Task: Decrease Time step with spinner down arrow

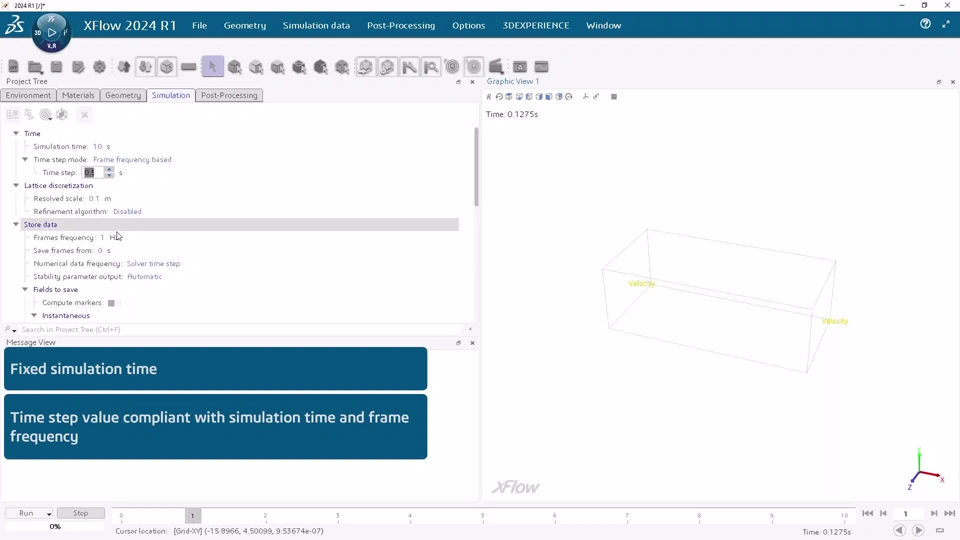Action: [109, 176]
